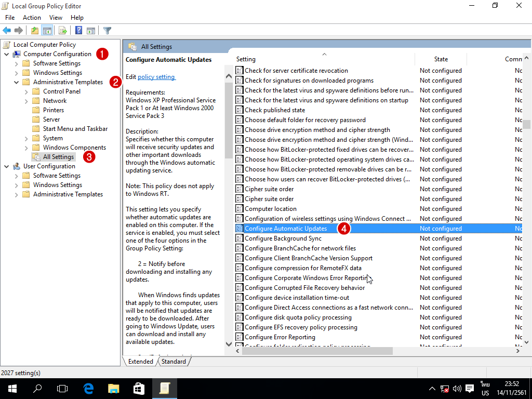532x399 pixels.
Task: Switch to the Standard tab
Action: [x=174, y=362]
